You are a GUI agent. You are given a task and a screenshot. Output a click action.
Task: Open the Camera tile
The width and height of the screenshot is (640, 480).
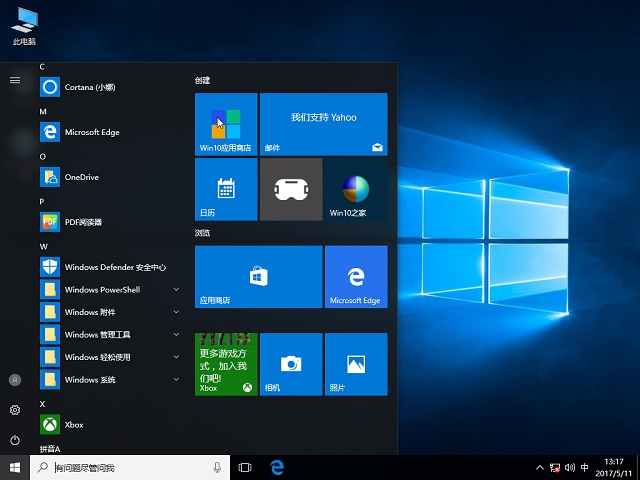[291, 364]
